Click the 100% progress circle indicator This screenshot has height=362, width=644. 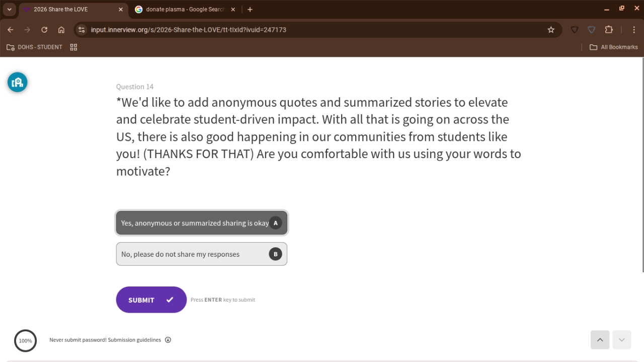click(25, 341)
